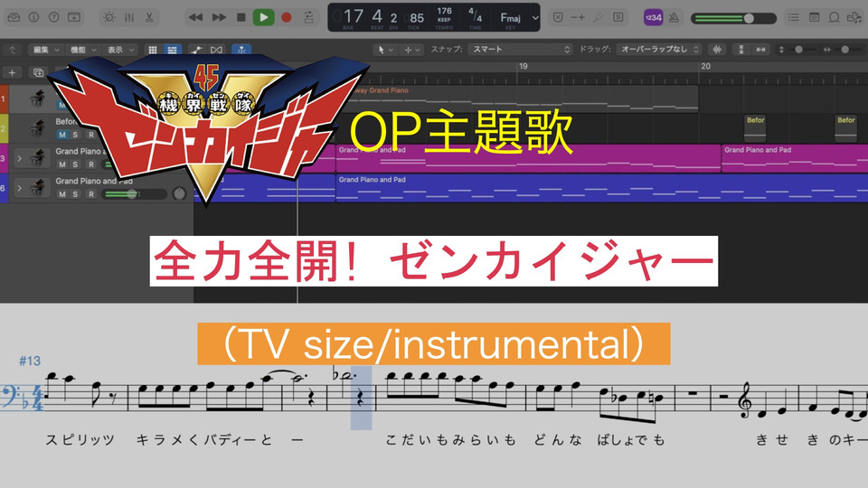Adjust the horizontal zoom slider
Image resolution: width=868 pixels, height=488 pixels.
pos(844,50)
